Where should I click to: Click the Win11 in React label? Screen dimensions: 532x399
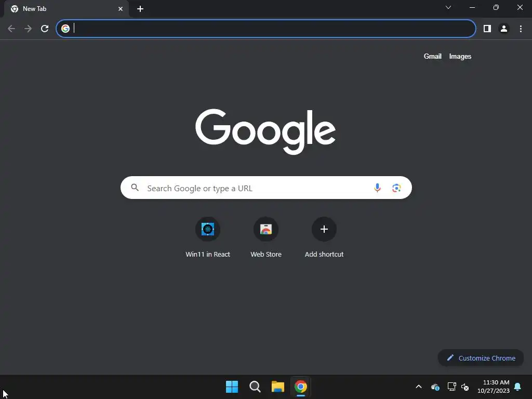click(x=208, y=254)
